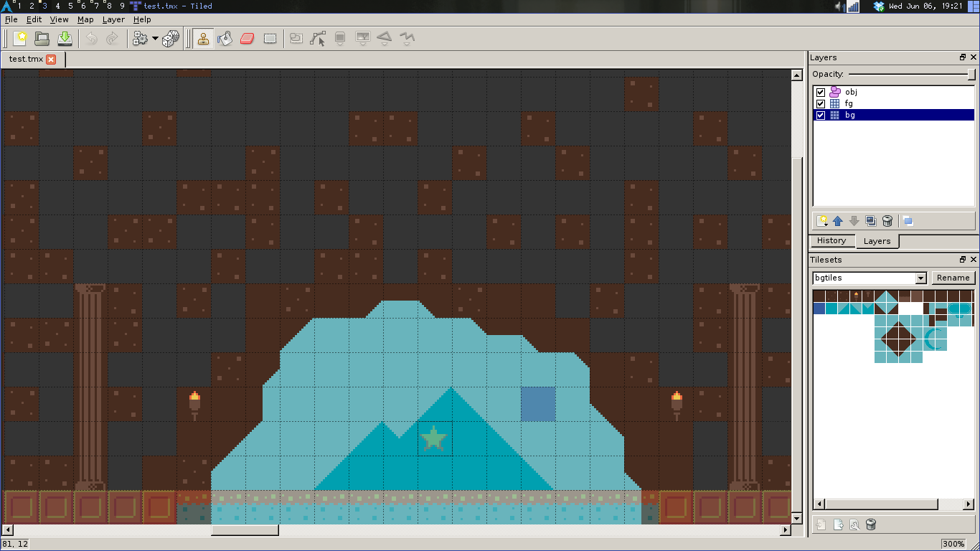Open the bgtiles tileset dropdown

(x=870, y=278)
